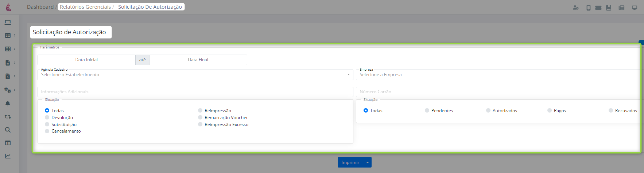Click the Parâmetros fieldset label
Image resolution: width=644 pixels, height=173 pixels.
click(50, 47)
